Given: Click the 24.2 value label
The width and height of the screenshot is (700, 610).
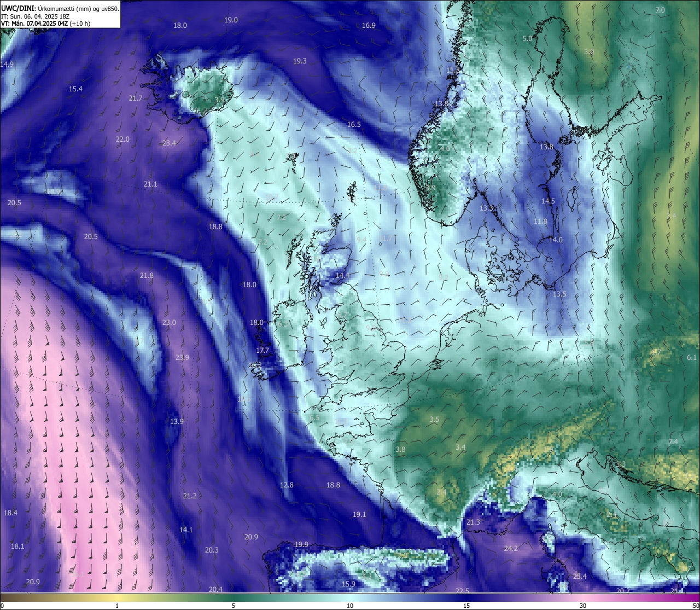Looking at the screenshot, I should coord(511,548).
